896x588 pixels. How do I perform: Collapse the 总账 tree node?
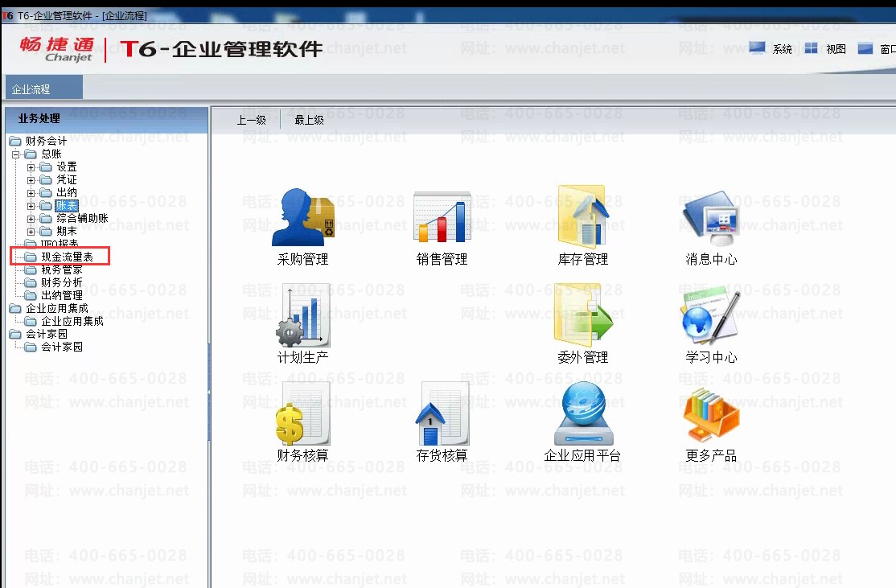point(16,154)
